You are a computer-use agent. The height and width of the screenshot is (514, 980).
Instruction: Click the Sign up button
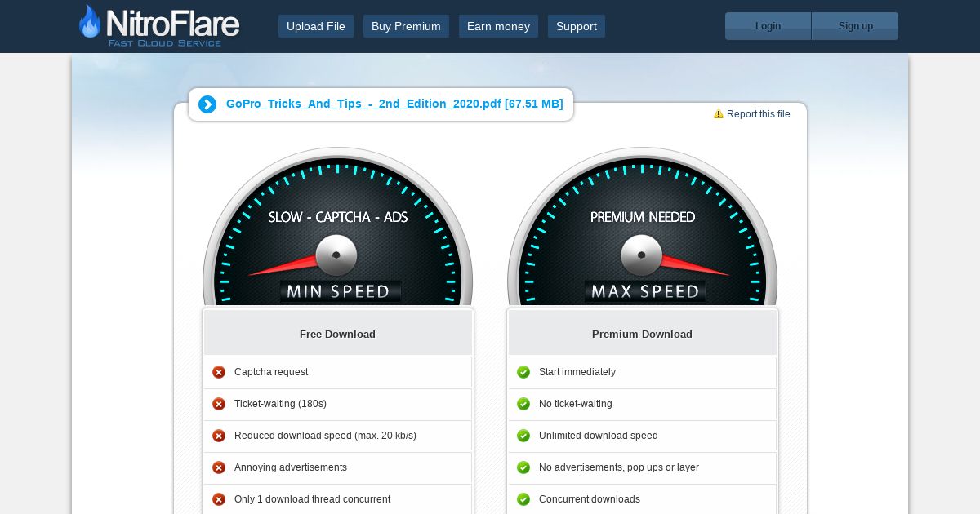point(855,26)
